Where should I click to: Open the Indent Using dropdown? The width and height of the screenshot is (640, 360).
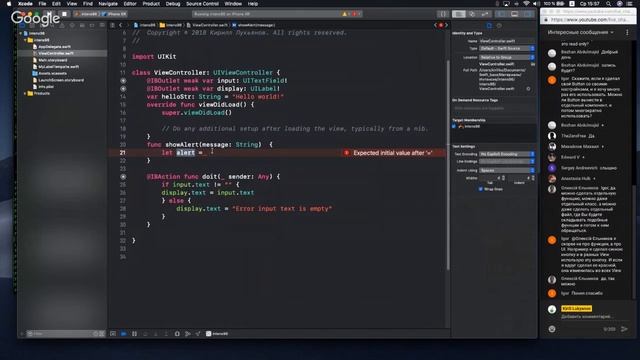pos(507,170)
